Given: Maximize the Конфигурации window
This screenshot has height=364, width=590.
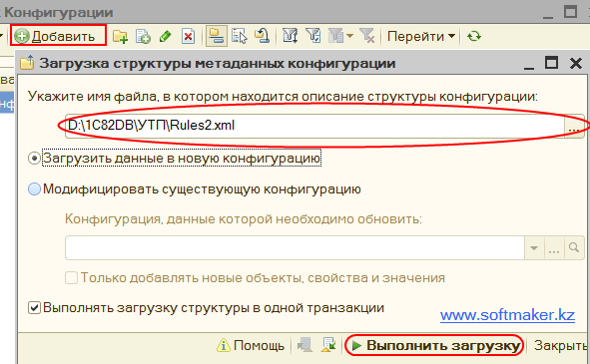Looking at the screenshot, I should [570, 12].
